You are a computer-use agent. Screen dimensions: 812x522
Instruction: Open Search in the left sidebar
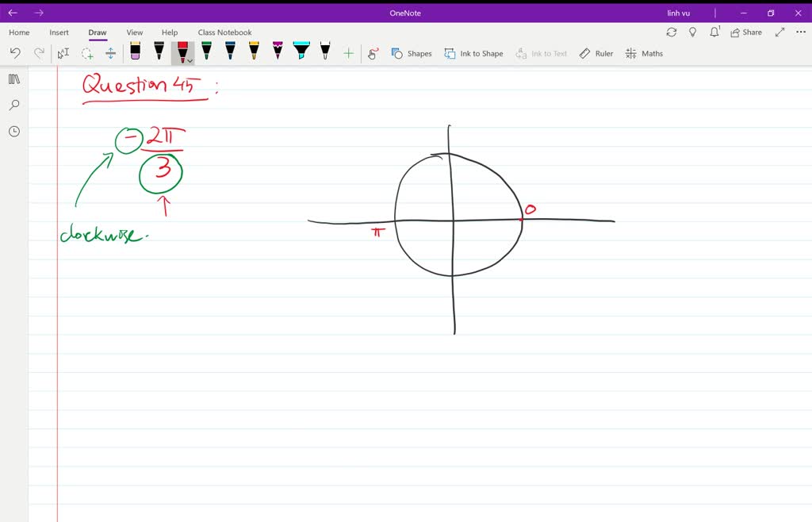click(x=13, y=105)
